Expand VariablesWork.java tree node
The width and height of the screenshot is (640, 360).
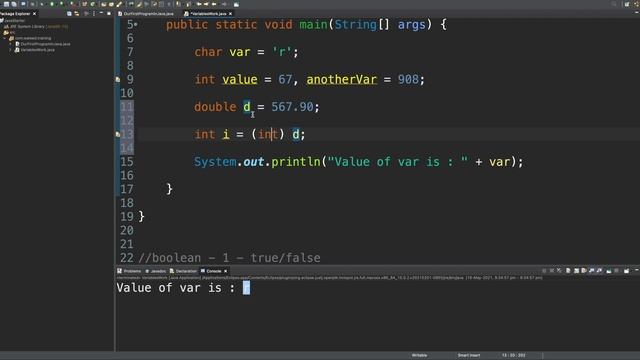(x=11, y=50)
